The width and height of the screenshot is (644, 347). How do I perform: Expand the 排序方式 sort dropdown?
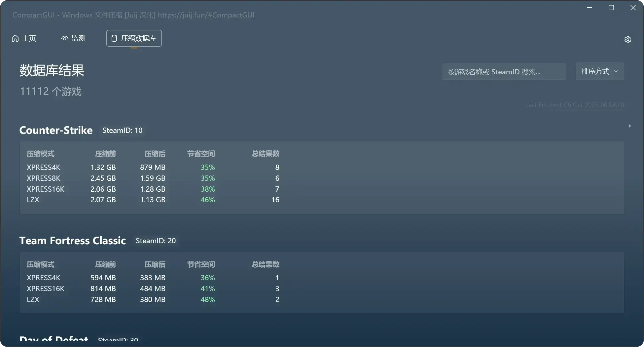599,71
